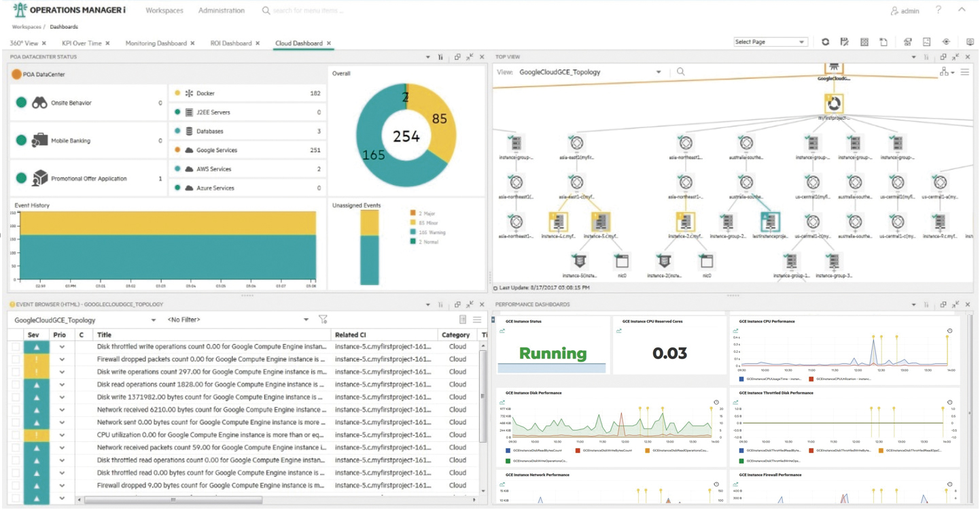The height and width of the screenshot is (510, 980).
Task: Expand the GoogleCloudGCE_Topology view dropdown in Top View
Action: click(x=658, y=72)
